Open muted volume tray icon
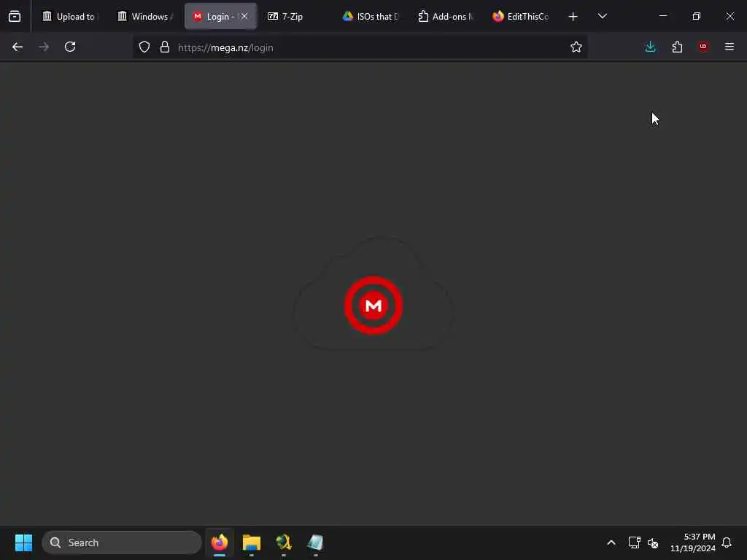The width and height of the screenshot is (747, 560). (x=653, y=542)
